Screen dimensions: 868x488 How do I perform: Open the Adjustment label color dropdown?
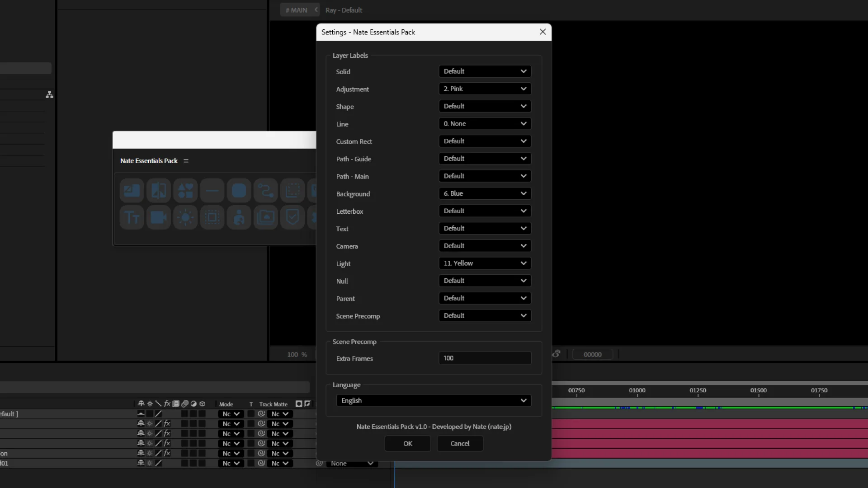pos(484,89)
